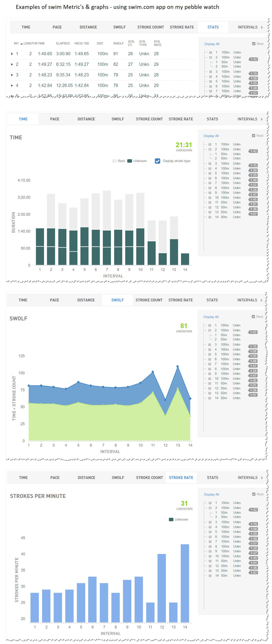Open STROKE COUNT tab in the SWOLF panel
Image resolution: width=272 pixels, height=644 pixels.
[x=149, y=300]
